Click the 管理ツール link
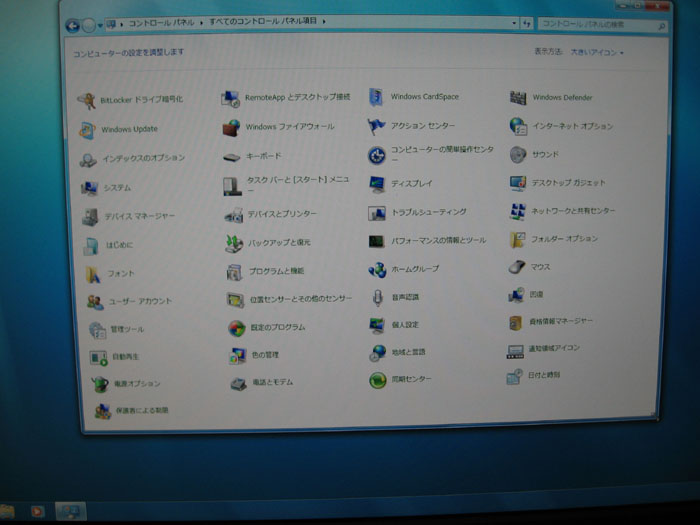Screen dimensions: 700x525 127,329
